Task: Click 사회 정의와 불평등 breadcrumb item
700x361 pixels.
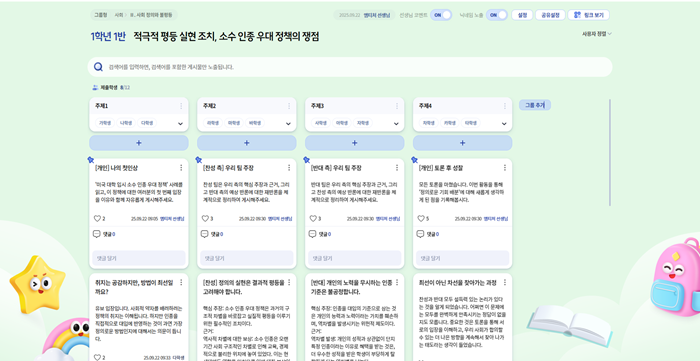Action: (x=152, y=15)
